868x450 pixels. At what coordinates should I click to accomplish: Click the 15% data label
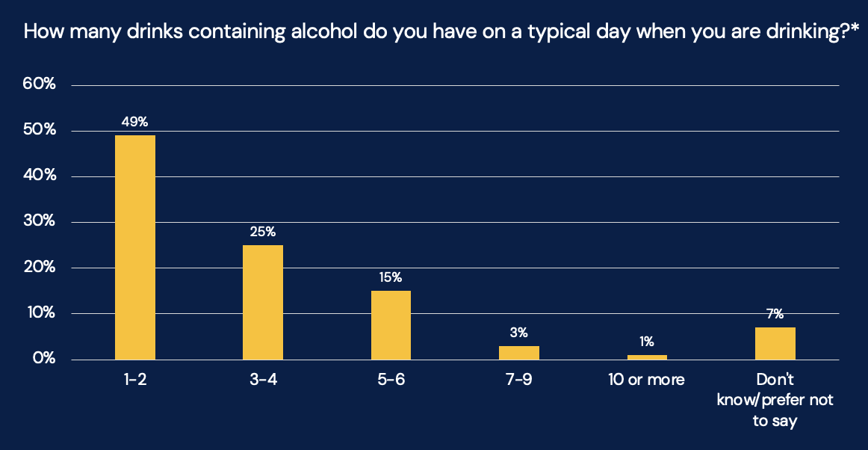(391, 278)
